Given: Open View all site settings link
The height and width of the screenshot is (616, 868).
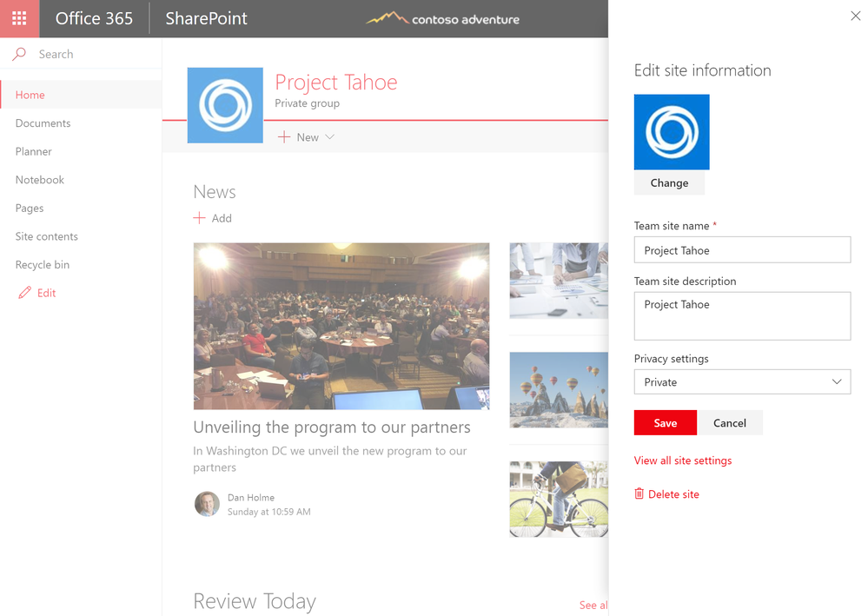Looking at the screenshot, I should pos(683,460).
